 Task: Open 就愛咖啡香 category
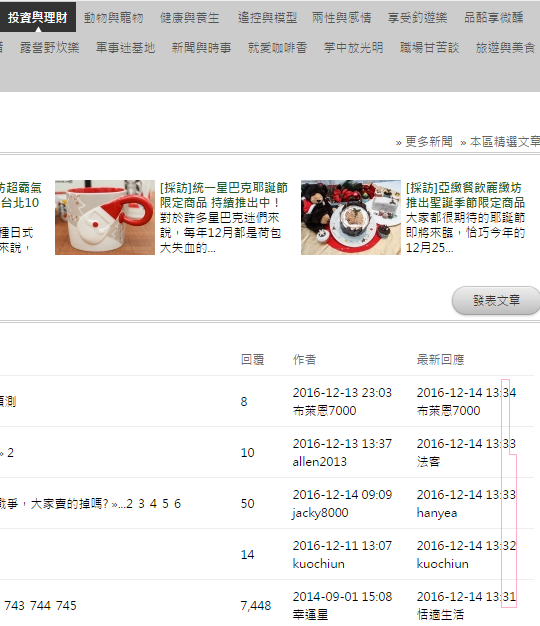277,48
